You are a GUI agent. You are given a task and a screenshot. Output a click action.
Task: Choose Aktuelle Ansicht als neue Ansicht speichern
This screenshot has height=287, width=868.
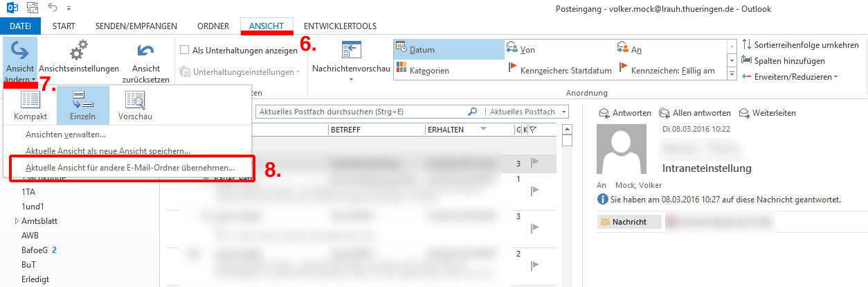108,151
